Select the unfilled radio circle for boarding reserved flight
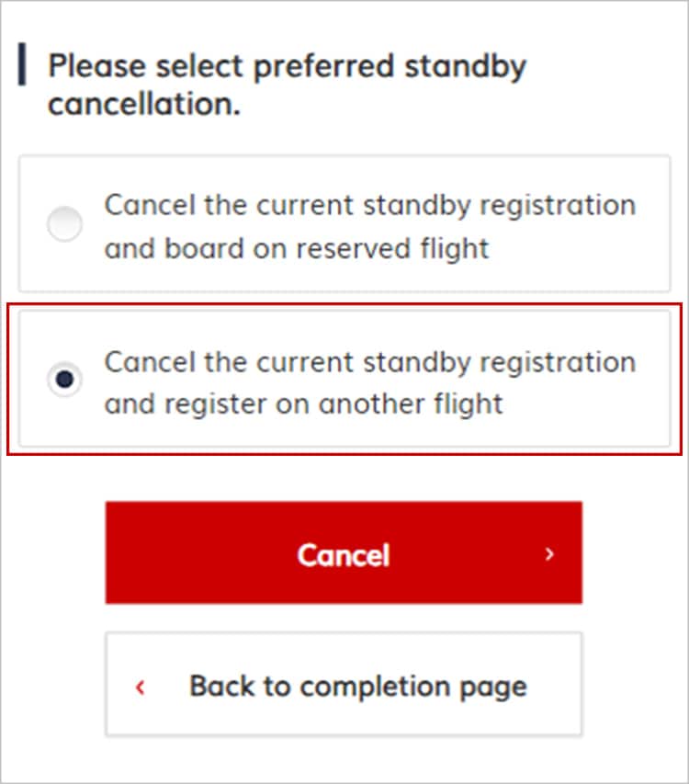 (x=64, y=223)
